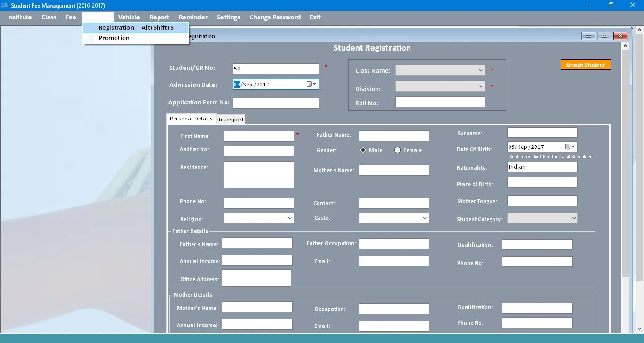
Task: Focus the Application Form No field
Action: pyautogui.click(x=276, y=103)
